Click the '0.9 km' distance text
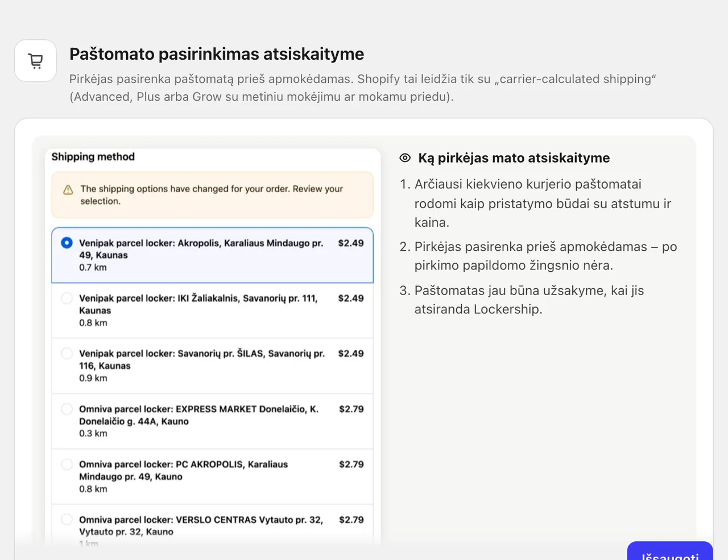Image resolution: width=728 pixels, height=560 pixels. (x=93, y=379)
